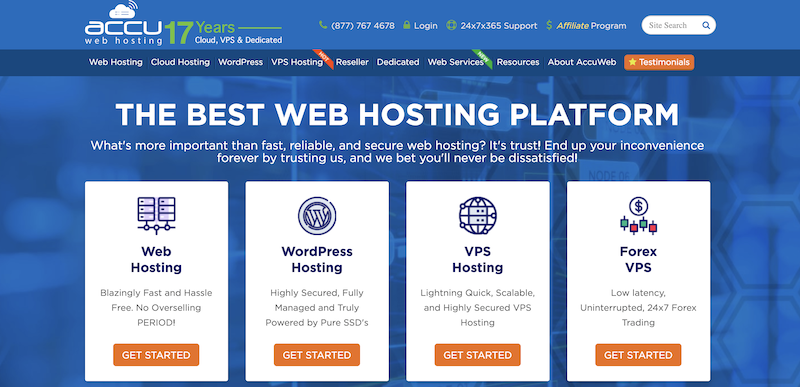This screenshot has height=387, width=800.
Task: Click "The Best Web Hosting Platform" headline
Action: (x=397, y=115)
